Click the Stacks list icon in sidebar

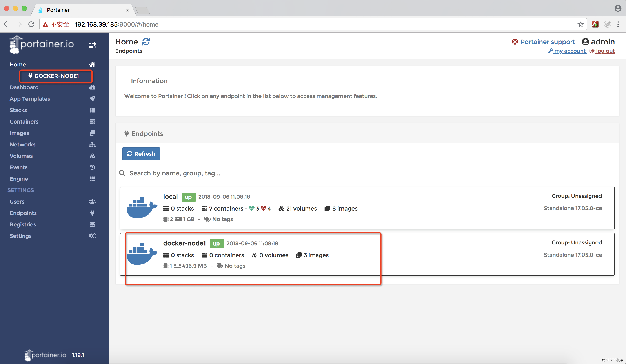(92, 110)
